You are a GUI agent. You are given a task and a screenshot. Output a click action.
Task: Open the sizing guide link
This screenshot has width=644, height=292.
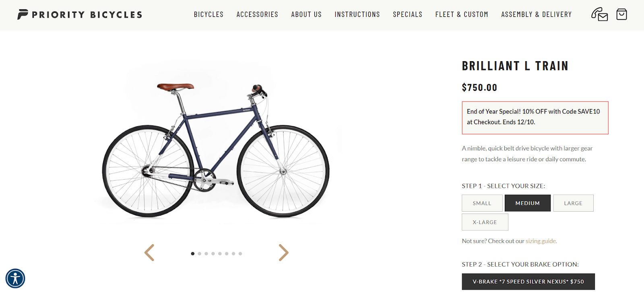[541, 241]
